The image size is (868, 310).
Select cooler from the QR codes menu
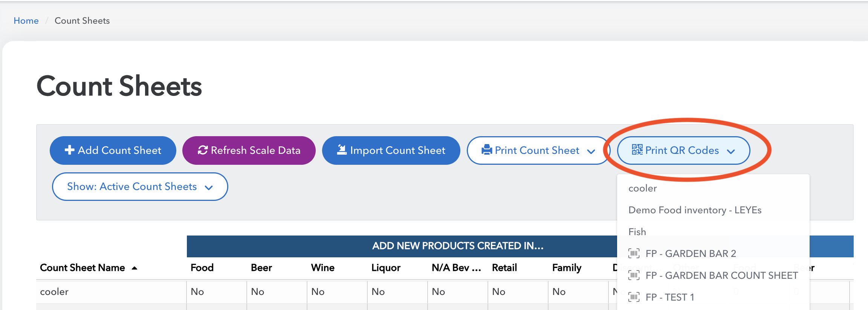click(x=642, y=188)
